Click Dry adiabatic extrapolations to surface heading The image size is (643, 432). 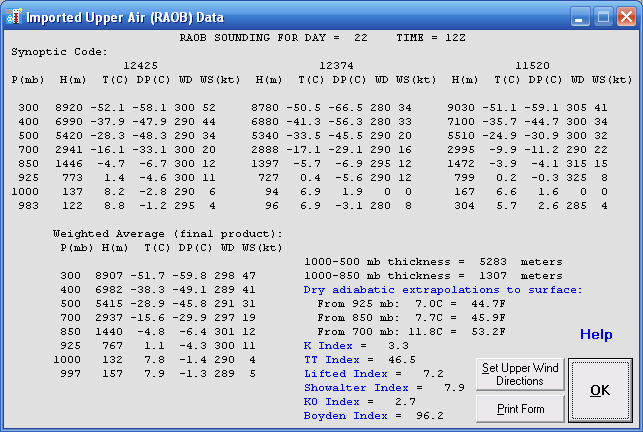pyautogui.click(x=442, y=289)
